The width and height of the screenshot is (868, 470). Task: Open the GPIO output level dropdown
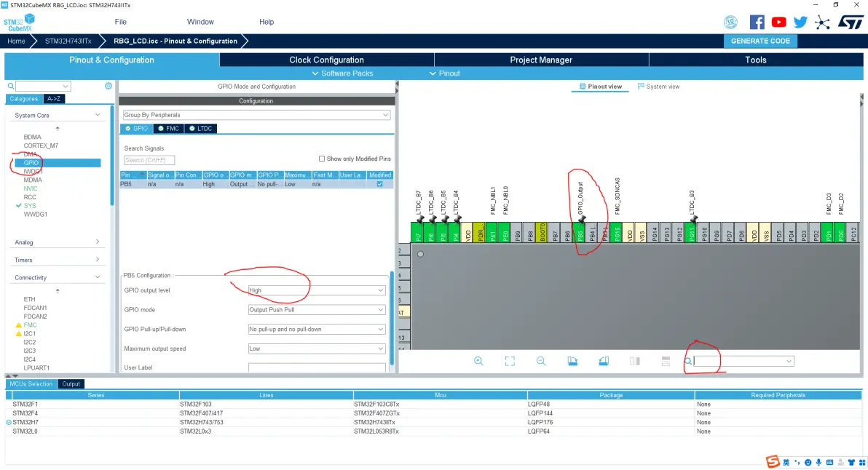(316, 290)
